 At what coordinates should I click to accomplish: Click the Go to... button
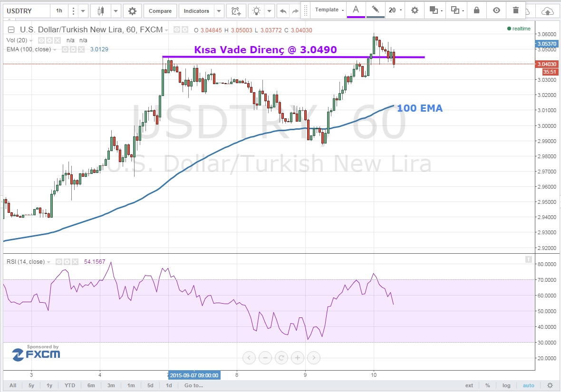[194, 385]
